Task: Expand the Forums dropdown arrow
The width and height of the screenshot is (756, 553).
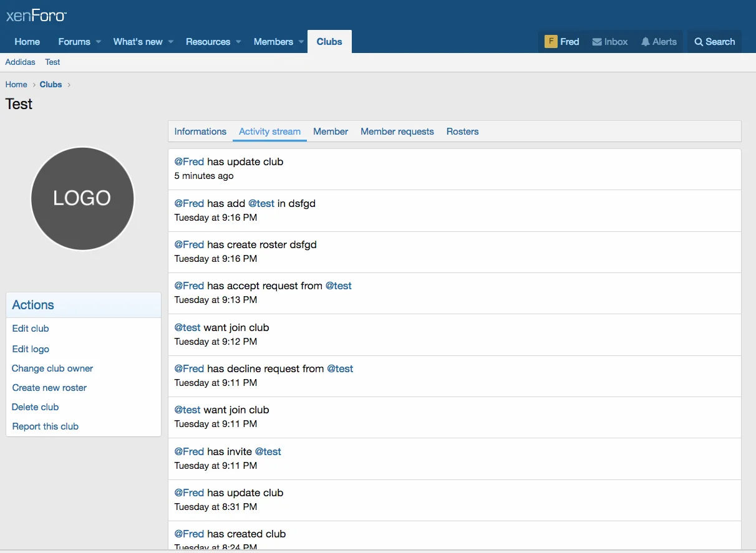Action: pos(98,42)
